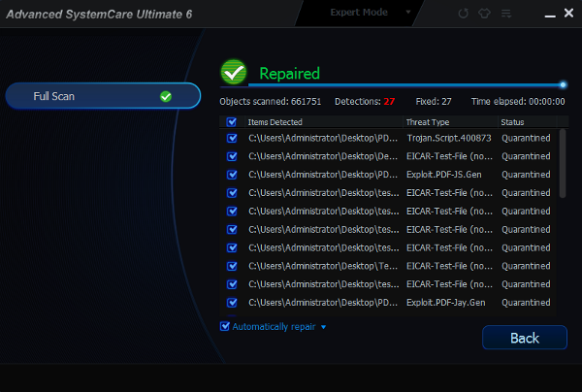Open the Expert Mode dropdown

pos(359,13)
